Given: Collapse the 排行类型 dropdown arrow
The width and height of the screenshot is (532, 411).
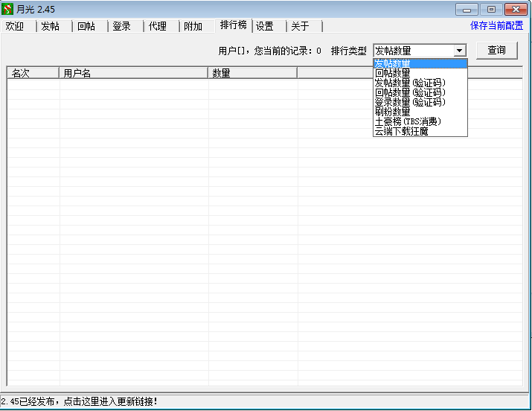Looking at the screenshot, I should pos(459,51).
